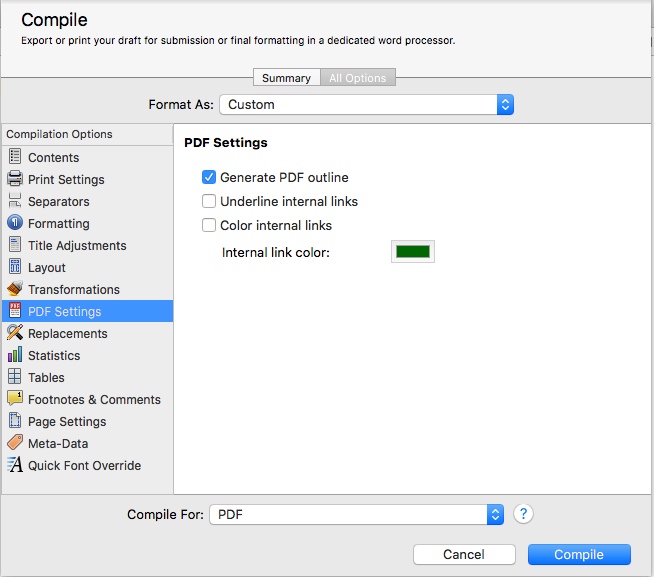654x577 pixels.
Task: Click the help question mark button
Action: [523, 514]
